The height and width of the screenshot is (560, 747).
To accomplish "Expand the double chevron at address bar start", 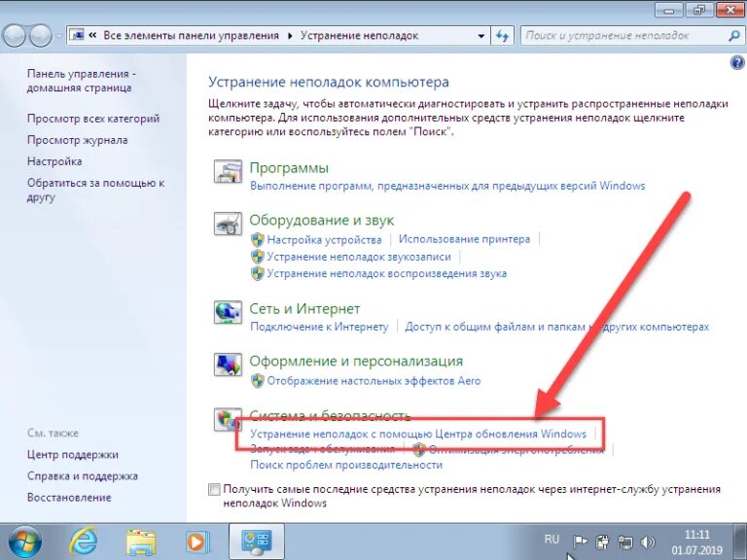I will [92, 35].
